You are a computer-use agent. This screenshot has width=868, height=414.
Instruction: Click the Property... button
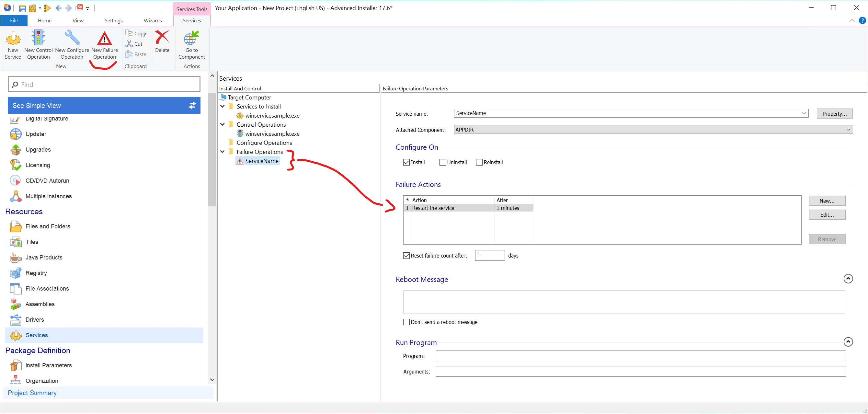(x=834, y=114)
